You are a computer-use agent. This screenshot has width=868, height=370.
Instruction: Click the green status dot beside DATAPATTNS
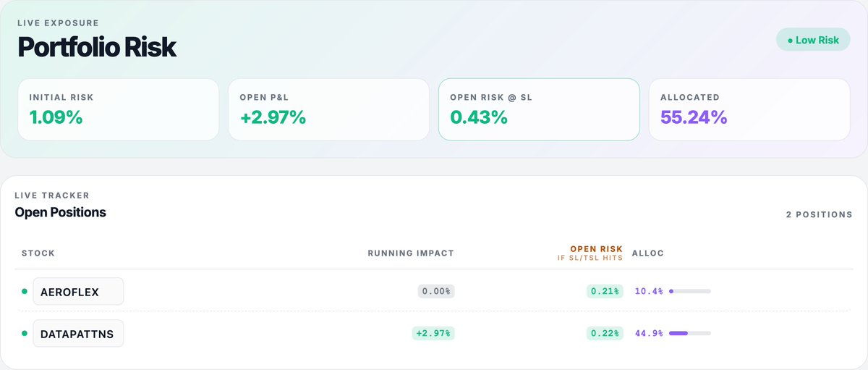click(24, 333)
